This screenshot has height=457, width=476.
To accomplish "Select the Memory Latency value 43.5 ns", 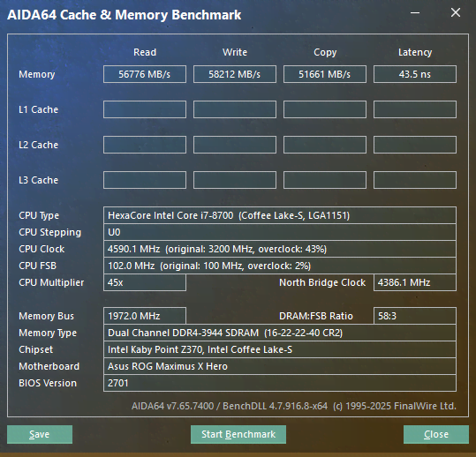I will pos(415,74).
